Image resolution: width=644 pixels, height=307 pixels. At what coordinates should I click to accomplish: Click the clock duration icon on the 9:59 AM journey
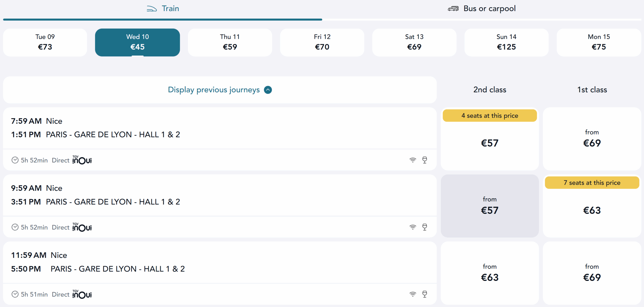15,227
